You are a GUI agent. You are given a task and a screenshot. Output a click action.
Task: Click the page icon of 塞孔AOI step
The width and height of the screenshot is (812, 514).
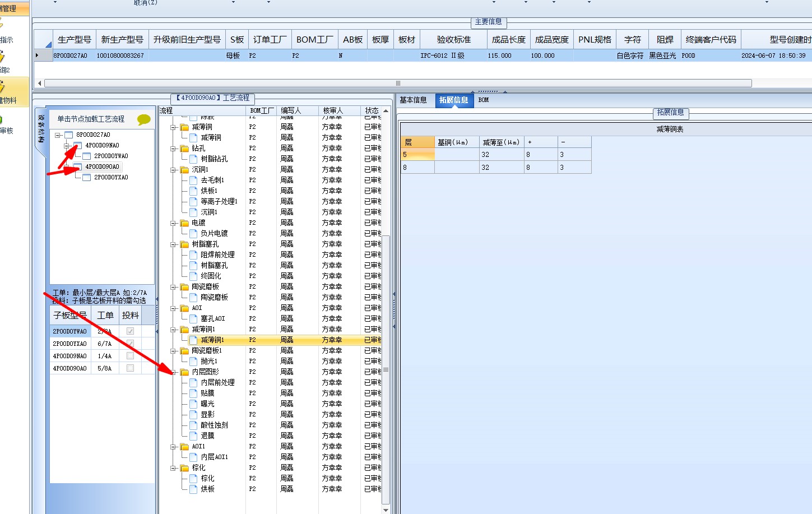tap(194, 319)
